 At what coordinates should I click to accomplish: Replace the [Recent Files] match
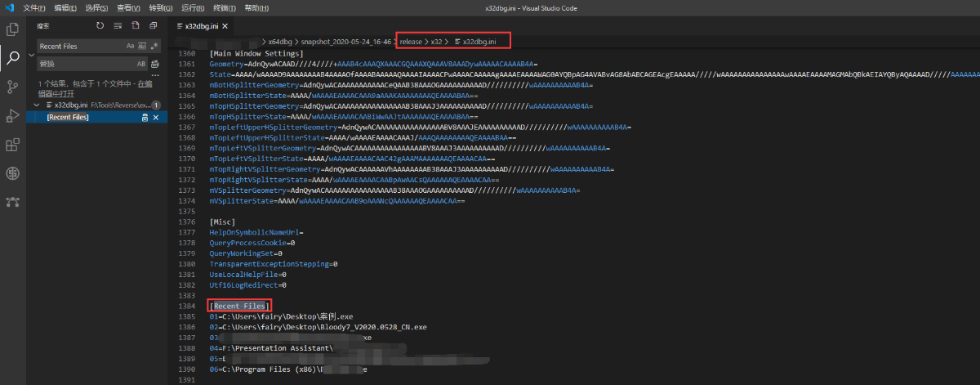145,117
